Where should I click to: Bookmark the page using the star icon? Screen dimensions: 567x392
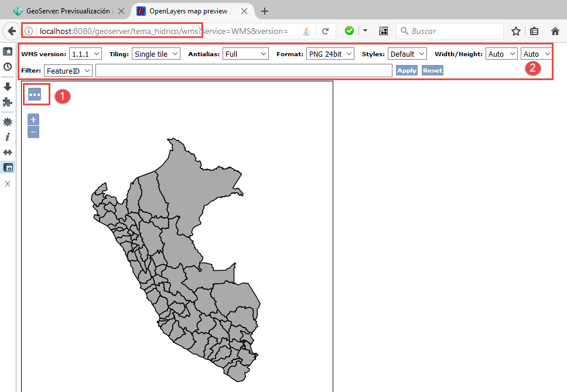click(x=515, y=30)
